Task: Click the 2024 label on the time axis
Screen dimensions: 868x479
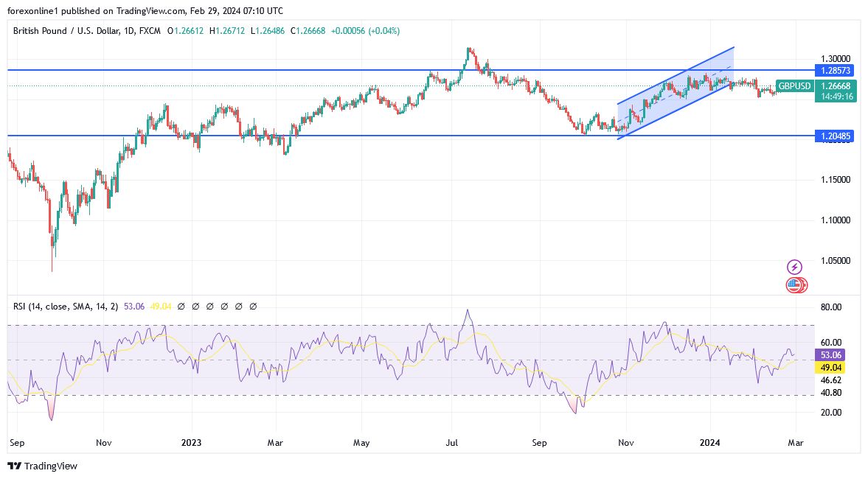Action: coord(710,443)
